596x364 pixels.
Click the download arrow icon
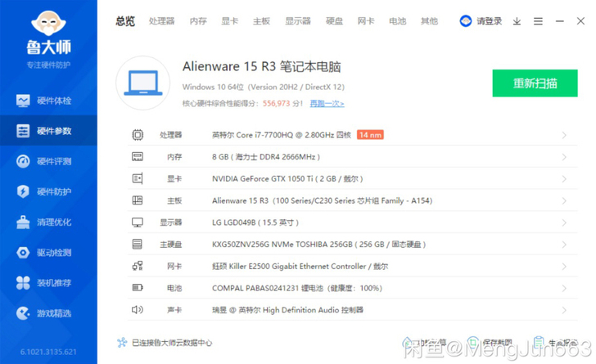[517, 21]
